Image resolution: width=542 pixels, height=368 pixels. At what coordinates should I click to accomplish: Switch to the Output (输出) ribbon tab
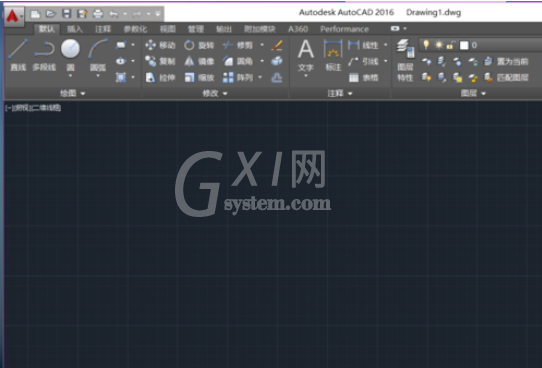click(224, 29)
